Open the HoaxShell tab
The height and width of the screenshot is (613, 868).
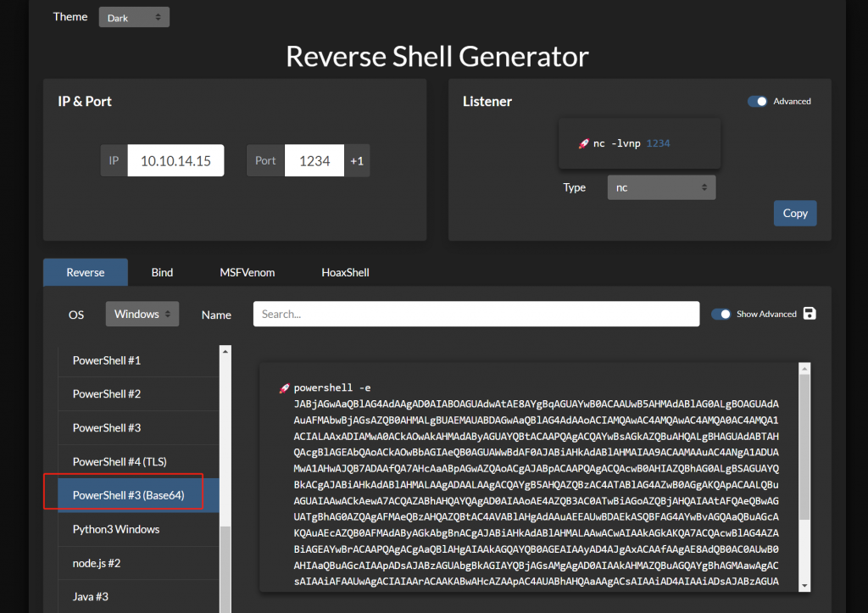(346, 272)
